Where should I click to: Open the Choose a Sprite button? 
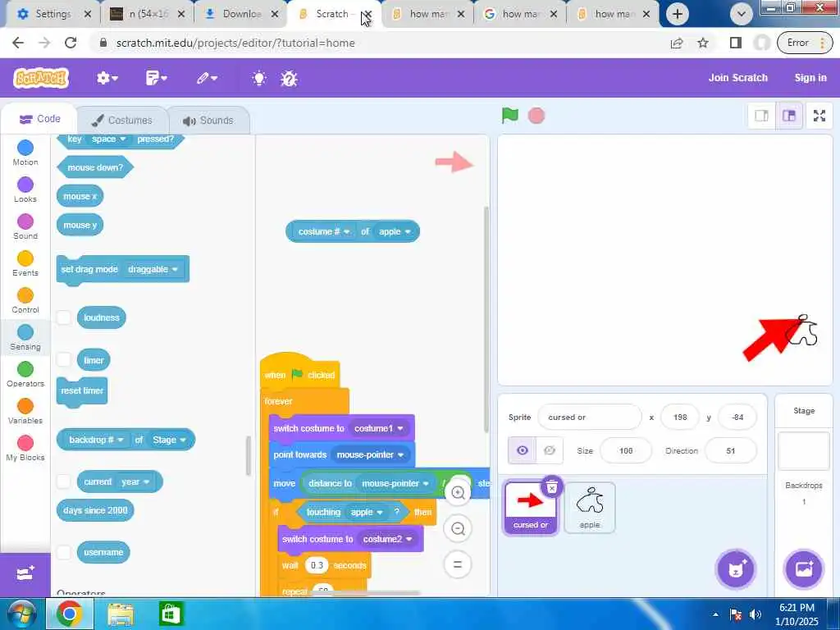point(736,569)
